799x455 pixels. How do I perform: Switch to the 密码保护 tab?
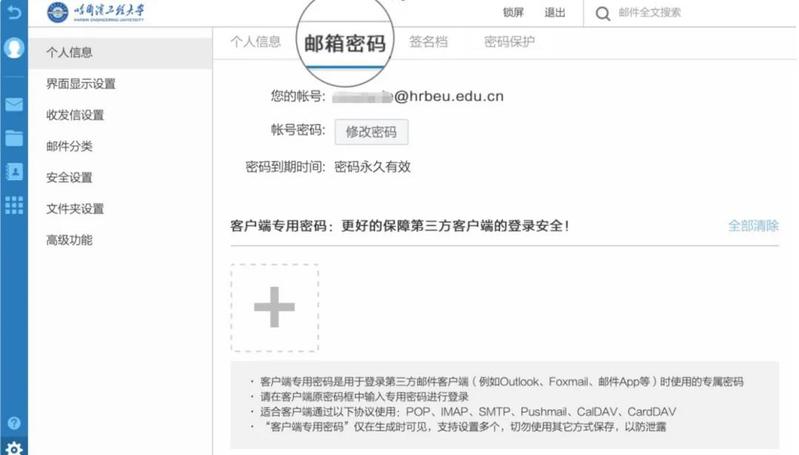point(509,42)
